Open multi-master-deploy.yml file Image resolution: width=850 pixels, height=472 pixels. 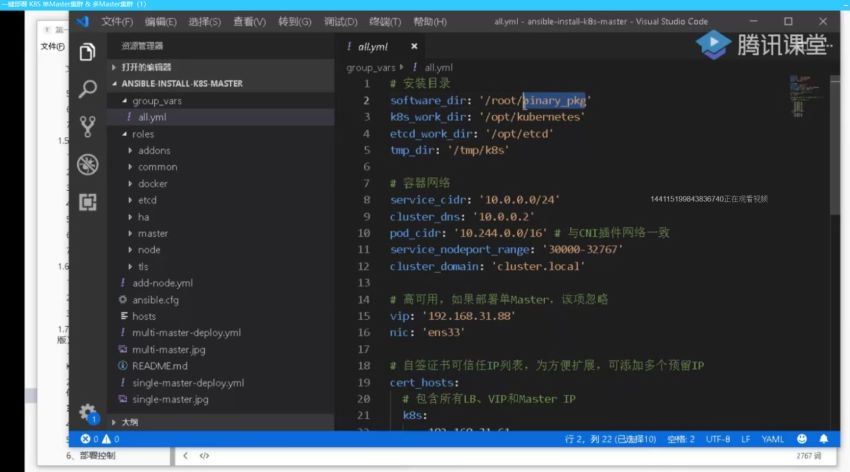[221, 333]
